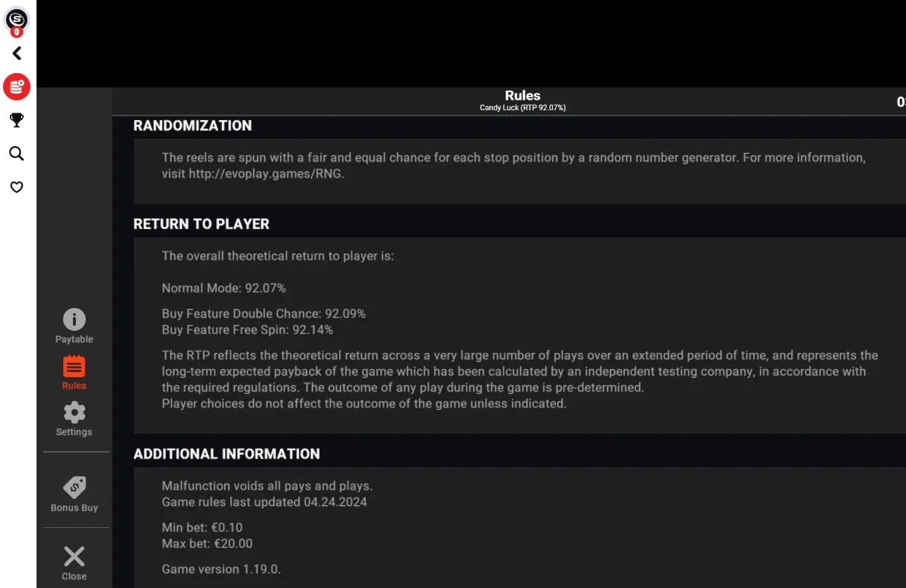The height and width of the screenshot is (588, 906).
Task: Go back using the left chevron arrow
Action: point(17,54)
